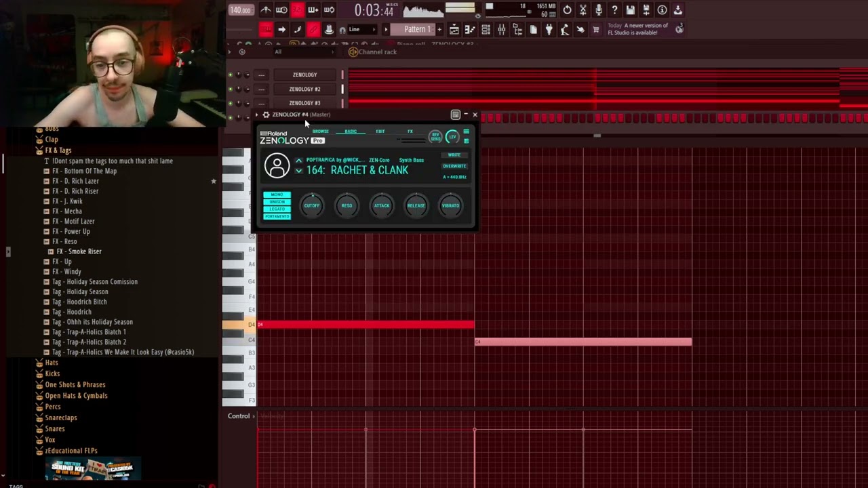The image size is (868, 488).
Task: Click the microphone recording icon
Action: pos(599,9)
